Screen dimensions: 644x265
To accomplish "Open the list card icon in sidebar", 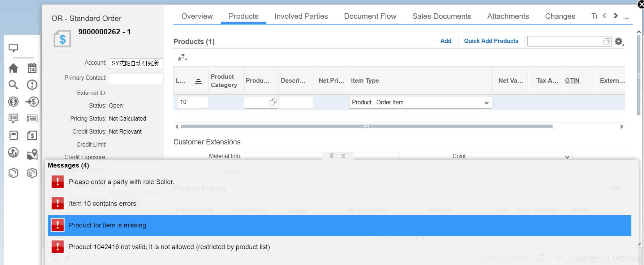I will coord(32,118).
